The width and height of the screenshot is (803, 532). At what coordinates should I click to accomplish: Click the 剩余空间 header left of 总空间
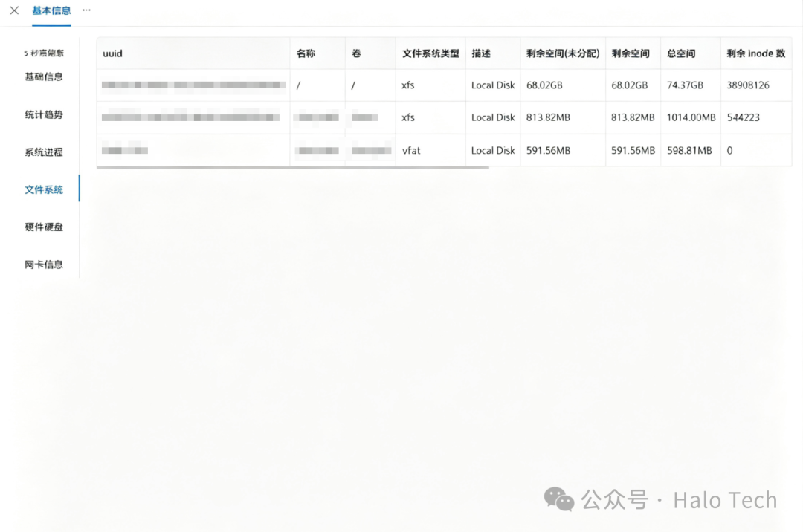[631, 53]
